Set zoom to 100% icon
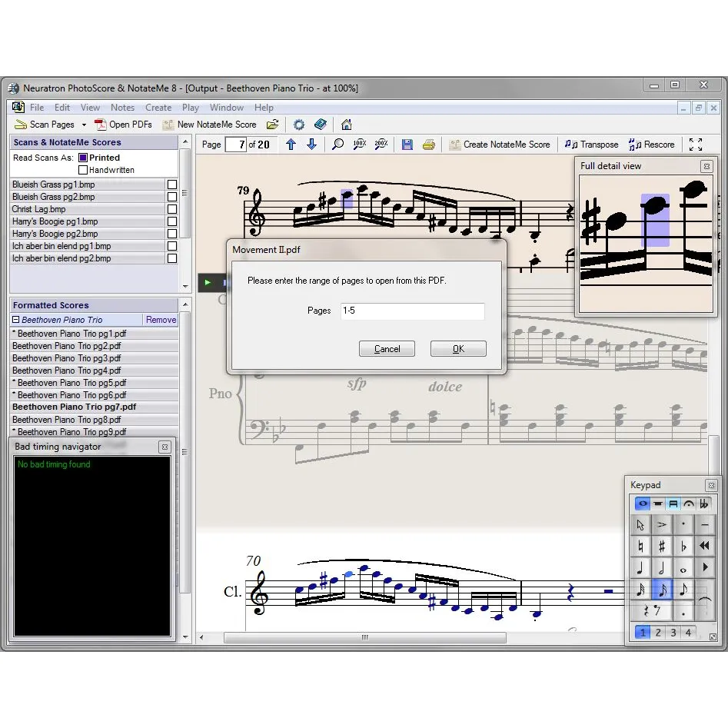Image resolution: width=728 pixels, height=728 pixels. [x=359, y=145]
